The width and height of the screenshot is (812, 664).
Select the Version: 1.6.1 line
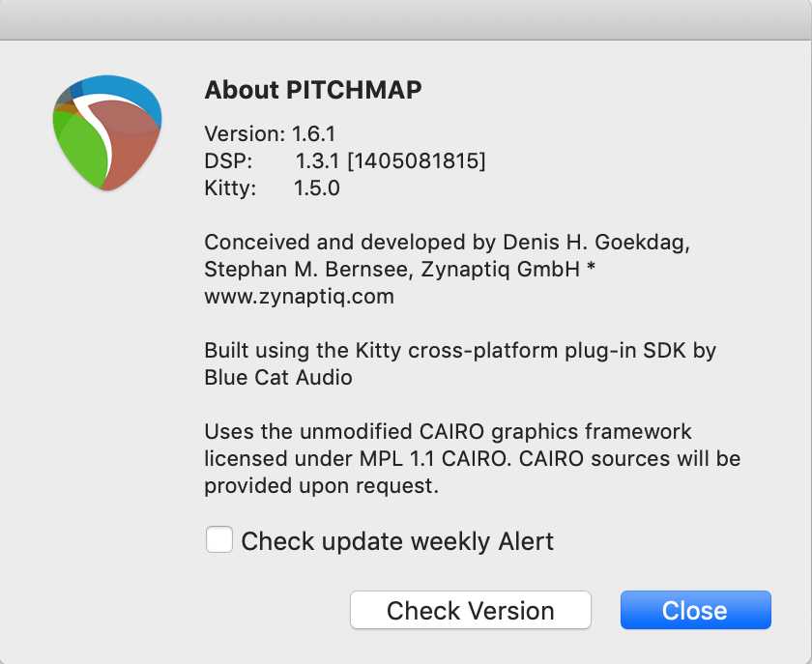270,133
